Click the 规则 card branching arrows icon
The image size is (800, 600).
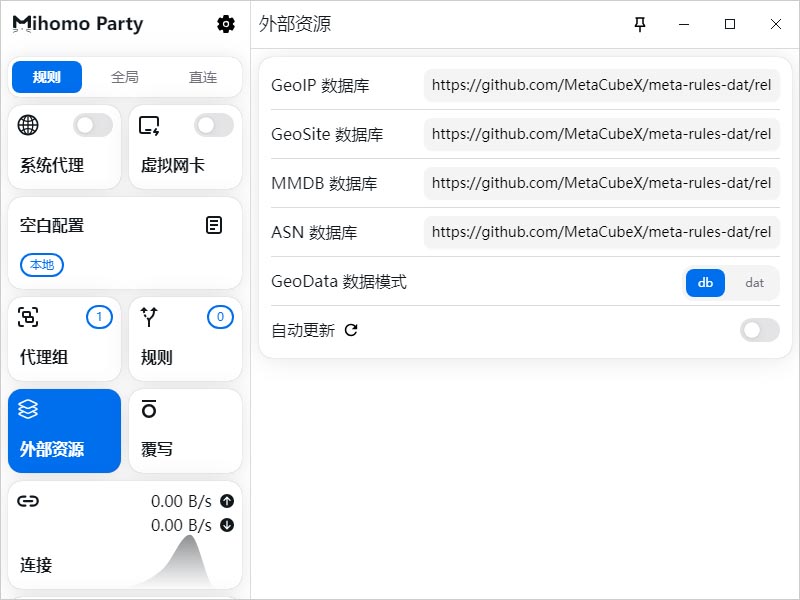[x=149, y=317]
